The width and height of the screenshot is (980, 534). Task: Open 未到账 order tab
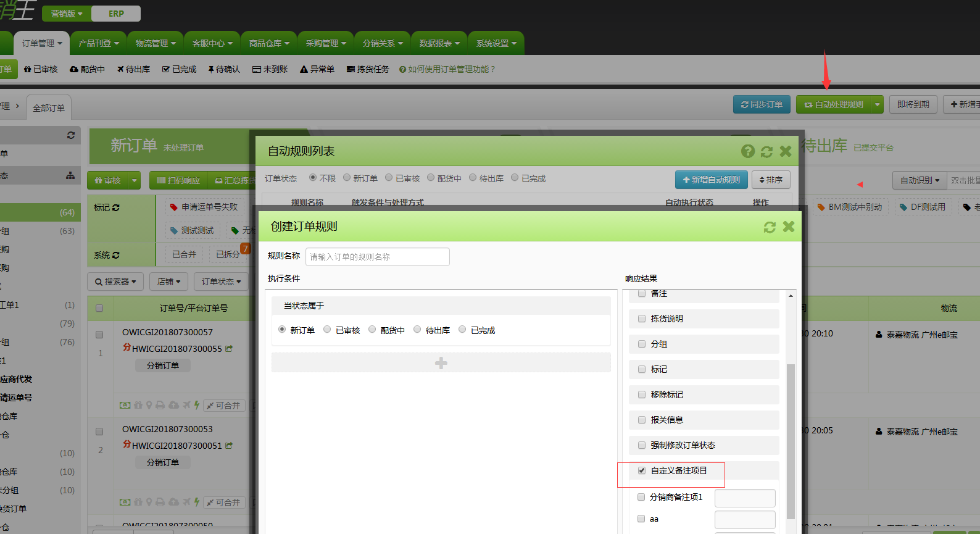click(x=270, y=69)
